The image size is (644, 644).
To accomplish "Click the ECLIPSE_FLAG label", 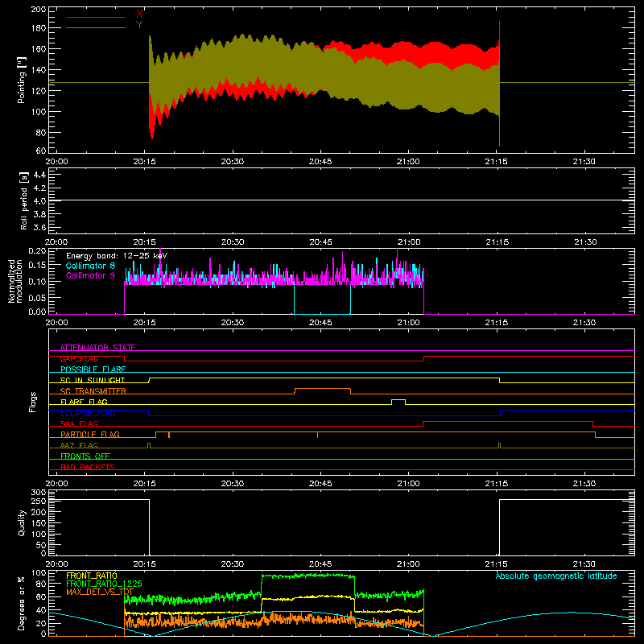I will click(88, 413).
